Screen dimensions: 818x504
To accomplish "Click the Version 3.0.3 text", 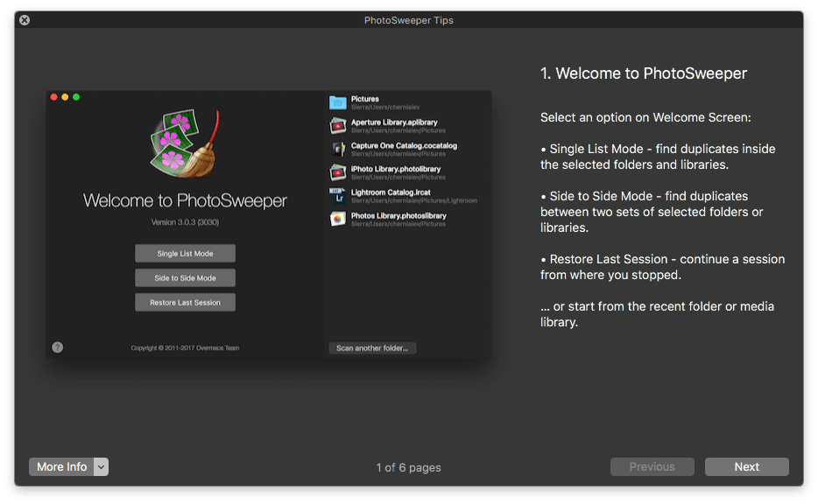I will coord(185,222).
